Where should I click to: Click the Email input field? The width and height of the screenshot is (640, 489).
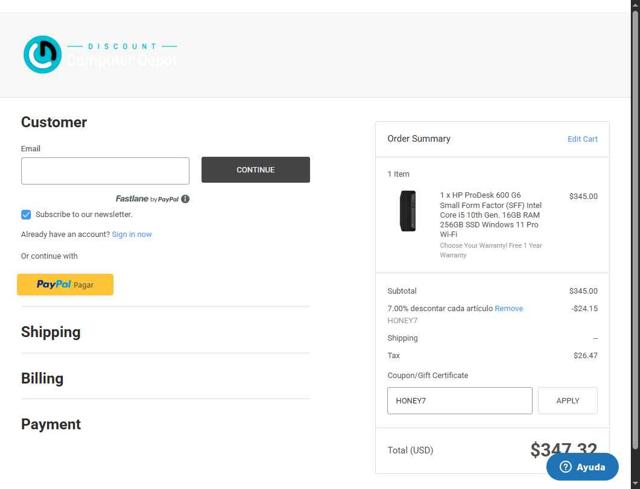click(105, 170)
